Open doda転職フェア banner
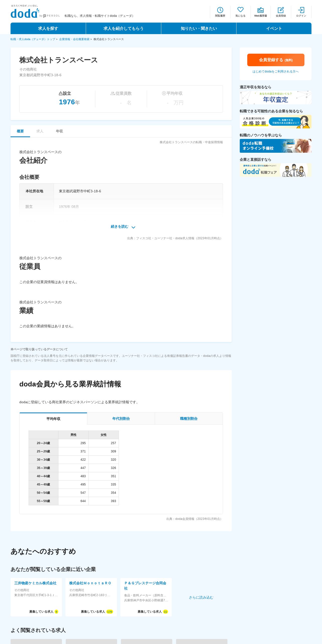 [276, 170]
